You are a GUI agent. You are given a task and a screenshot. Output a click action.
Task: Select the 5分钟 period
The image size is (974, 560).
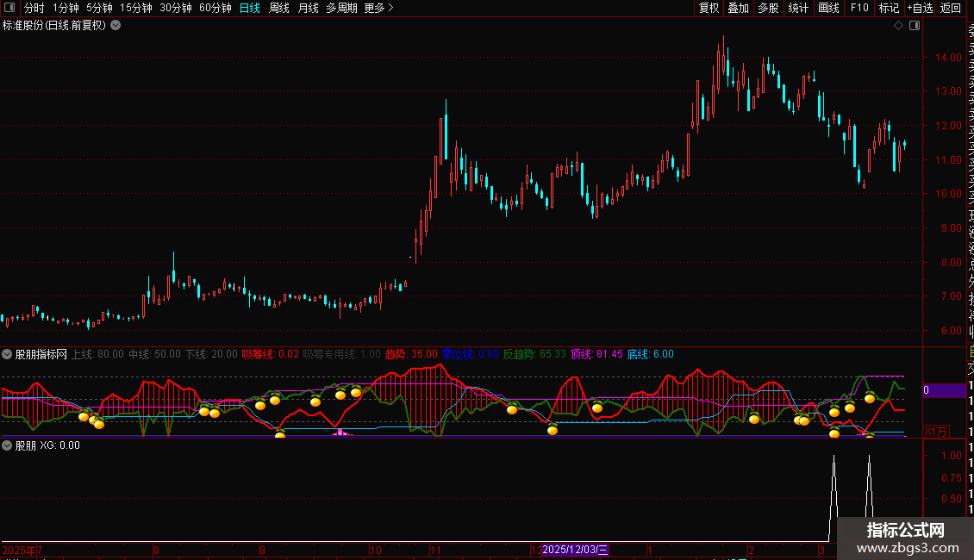click(99, 8)
